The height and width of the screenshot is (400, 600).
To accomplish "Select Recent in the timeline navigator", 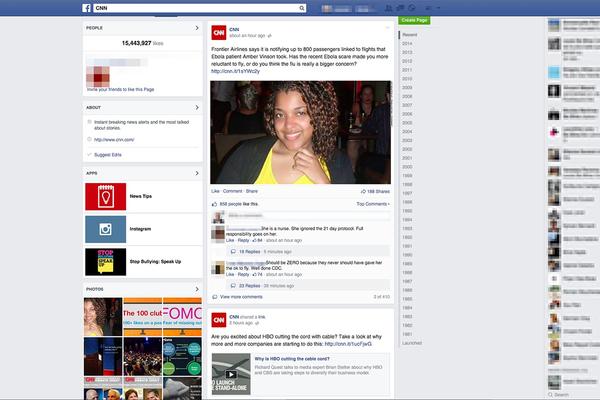I will pos(410,35).
